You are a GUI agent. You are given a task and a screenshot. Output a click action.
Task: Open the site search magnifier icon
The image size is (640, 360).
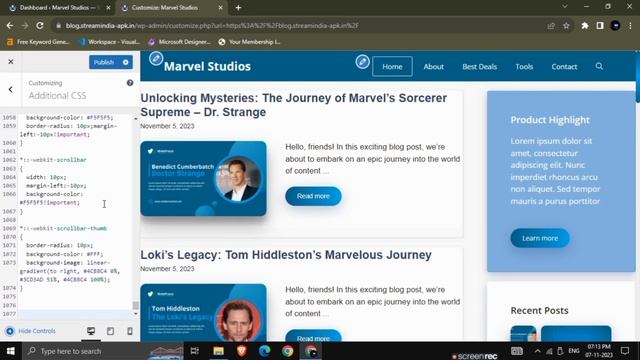pos(599,66)
